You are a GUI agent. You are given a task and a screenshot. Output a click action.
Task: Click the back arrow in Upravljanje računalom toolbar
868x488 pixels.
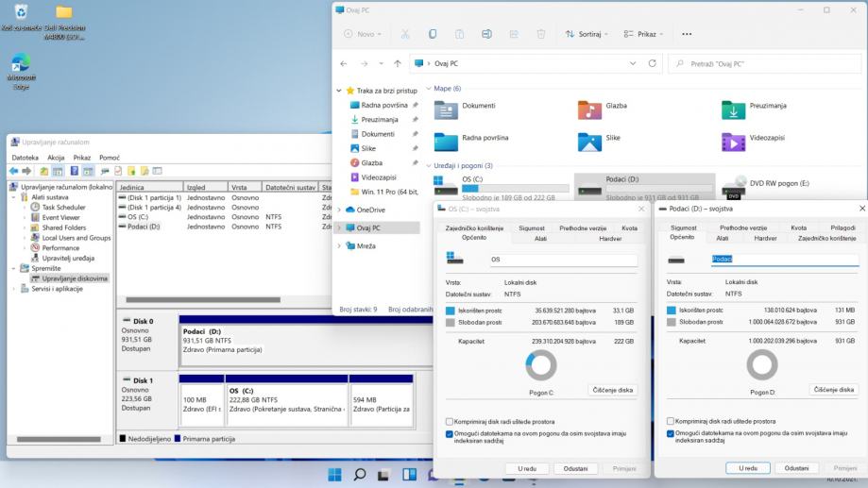click(14, 171)
